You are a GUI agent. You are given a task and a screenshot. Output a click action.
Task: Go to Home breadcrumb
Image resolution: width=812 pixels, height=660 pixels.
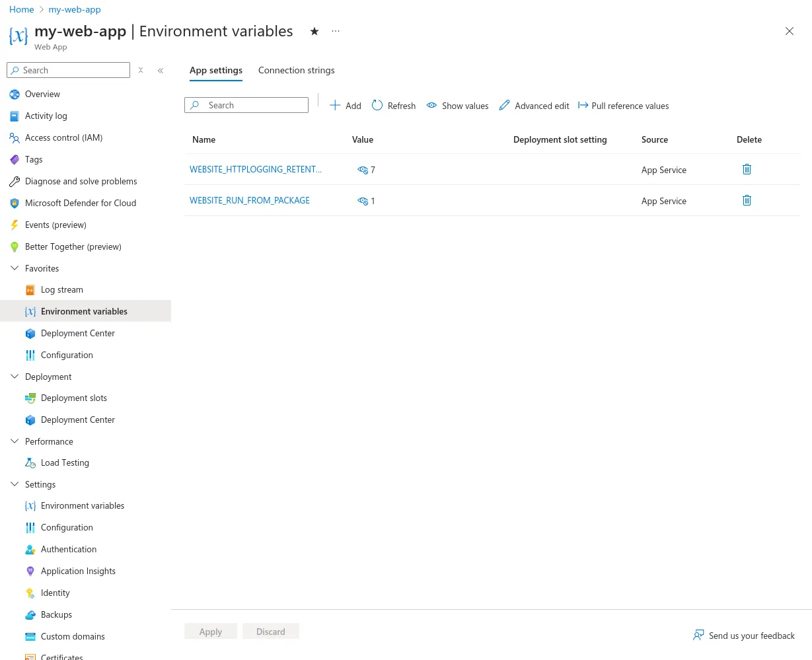tap(21, 9)
